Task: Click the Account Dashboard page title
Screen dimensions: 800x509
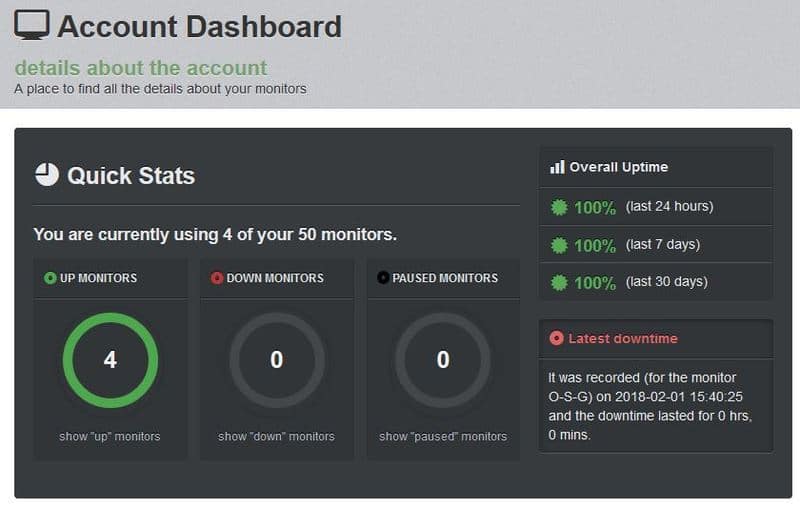Action: 199,27
